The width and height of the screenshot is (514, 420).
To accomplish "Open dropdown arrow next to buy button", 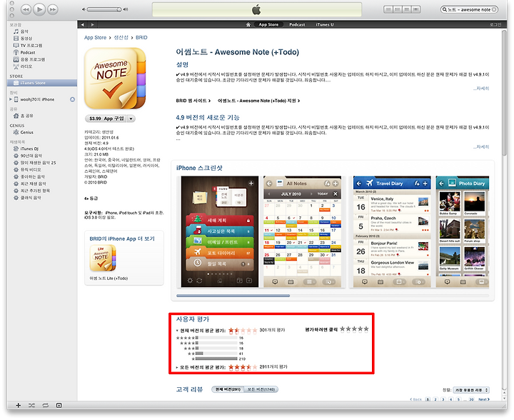I will click(131, 119).
